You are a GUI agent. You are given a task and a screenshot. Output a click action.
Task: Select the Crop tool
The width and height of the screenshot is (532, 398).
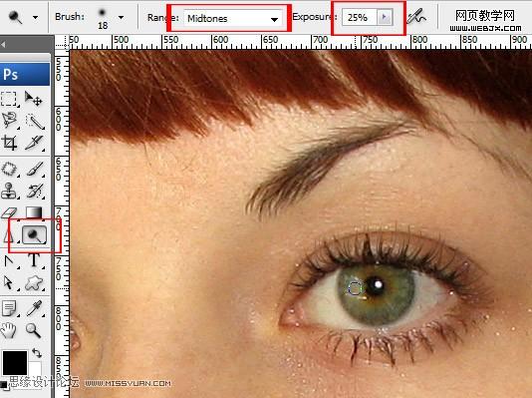[9, 143]
